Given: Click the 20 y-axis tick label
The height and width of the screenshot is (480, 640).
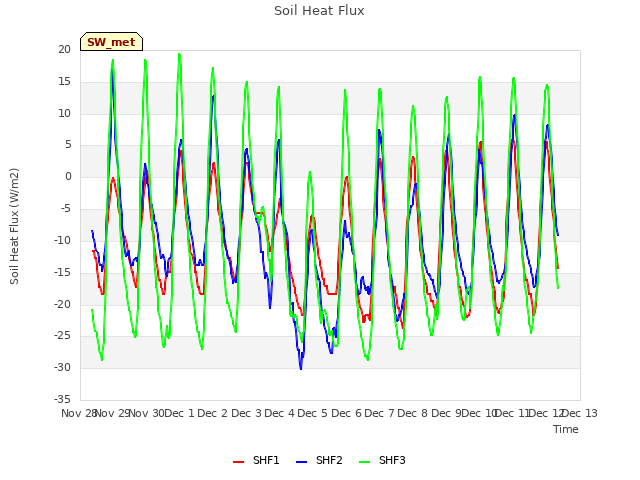Looking at the screenshot, I should [64, 49].
